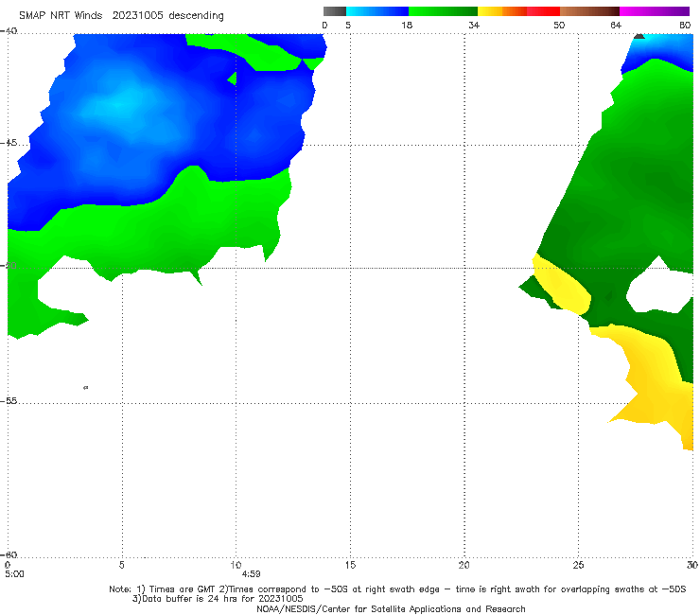Click the latitude label '-45' on the left axis
Viewport: 700px width, 615px height.
(9, 143)
